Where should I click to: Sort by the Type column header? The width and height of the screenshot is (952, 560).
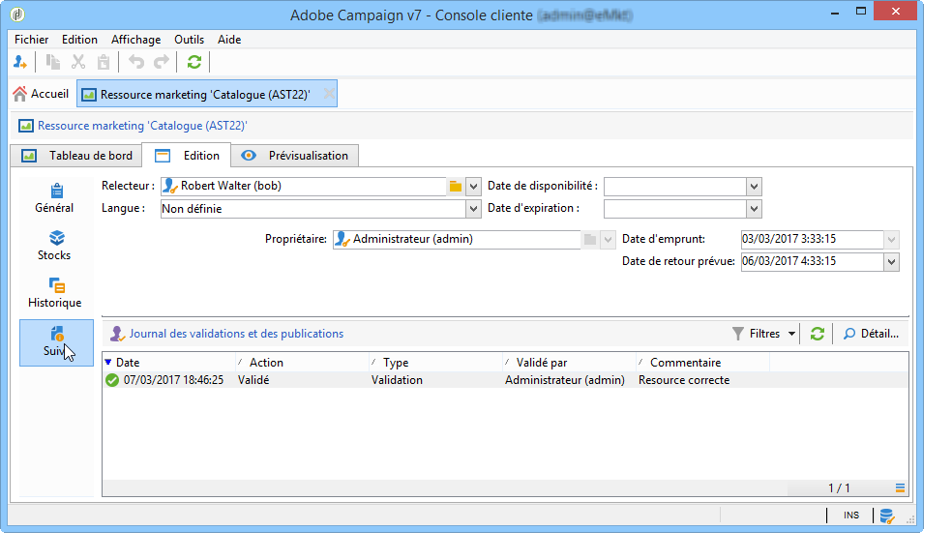[x=436, y=362]
